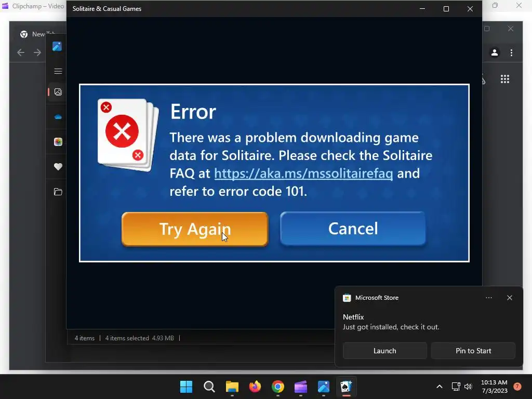Screen dimensions: 532x399
Task: Dismiss the Microsoft Store notification
Action: click(509, 298)
